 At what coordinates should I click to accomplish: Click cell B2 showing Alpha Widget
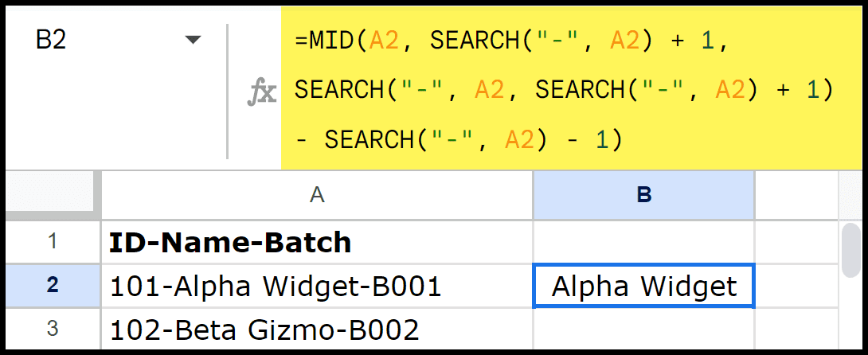643,286
